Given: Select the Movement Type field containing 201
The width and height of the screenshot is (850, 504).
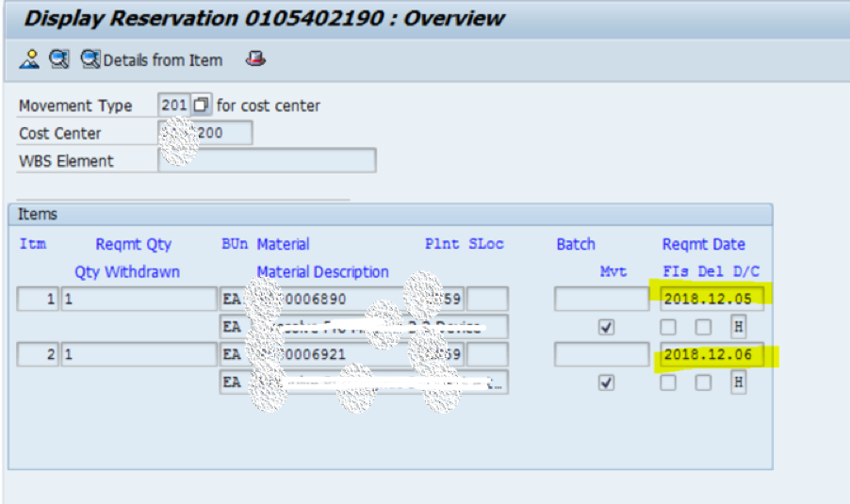Looking at the screenshot, I should [x=174, y=105].
